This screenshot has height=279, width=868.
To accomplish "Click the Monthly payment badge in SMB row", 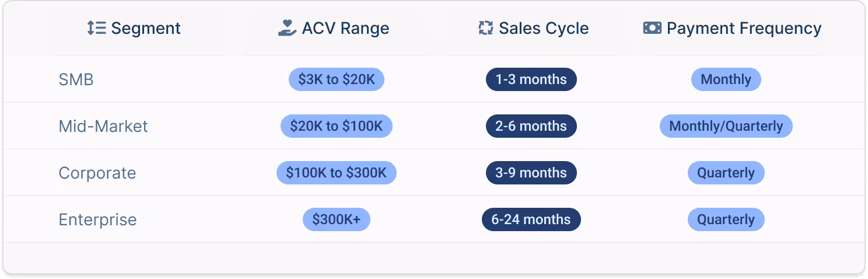I will (x=726, y=79).
